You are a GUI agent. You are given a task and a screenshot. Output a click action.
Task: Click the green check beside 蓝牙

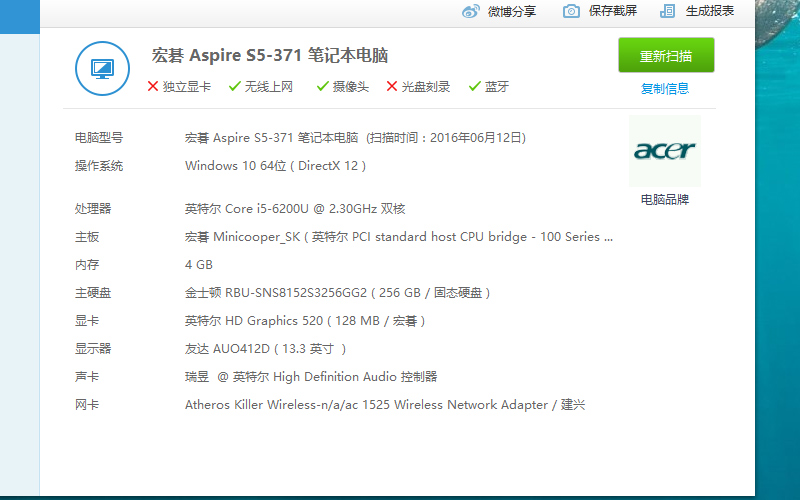(x=475, y=86)
